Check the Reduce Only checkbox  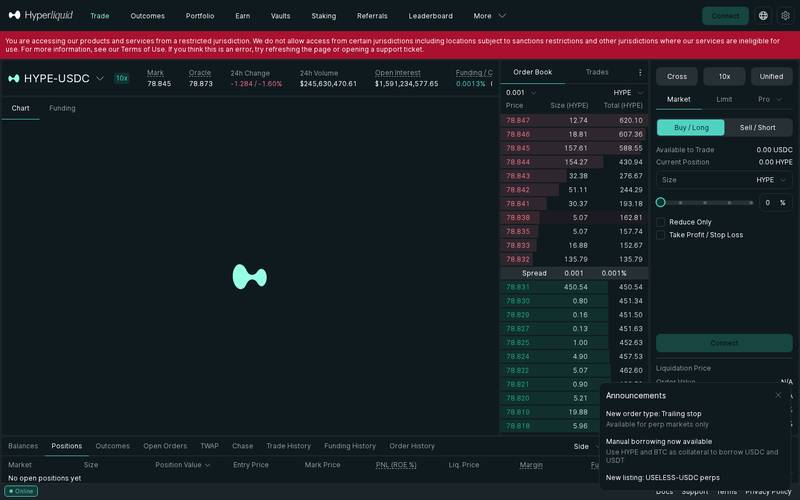pos(661,222)
